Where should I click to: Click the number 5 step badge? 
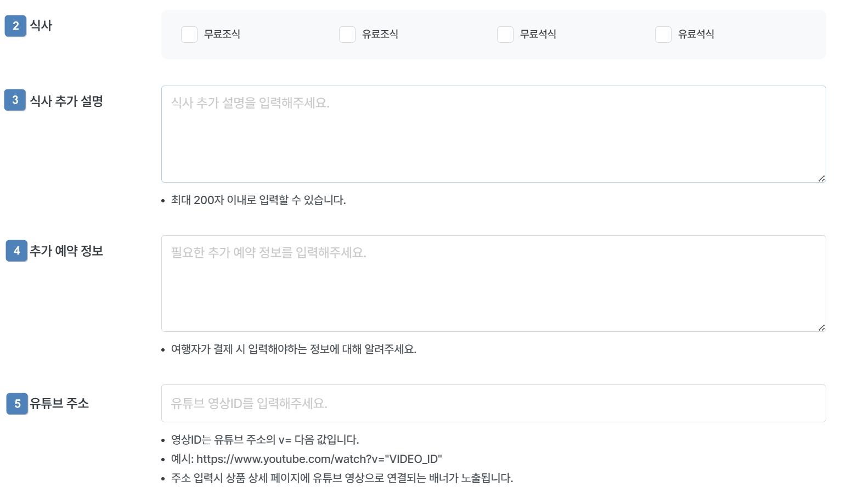17,404
